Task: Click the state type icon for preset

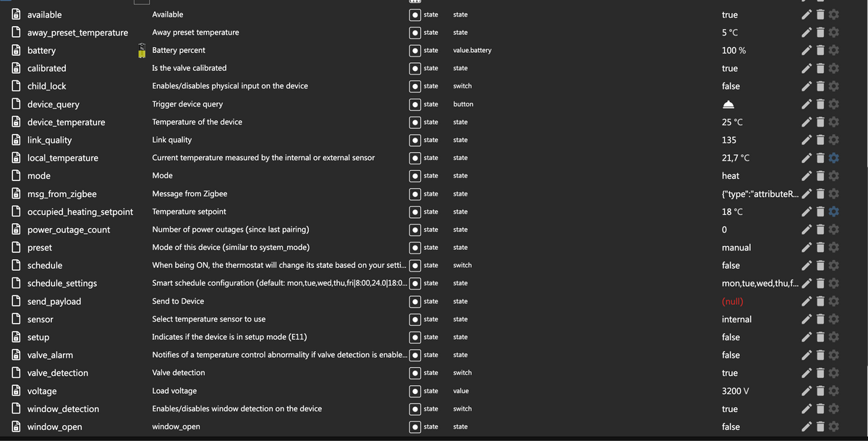Action: [x=415, y=248]
